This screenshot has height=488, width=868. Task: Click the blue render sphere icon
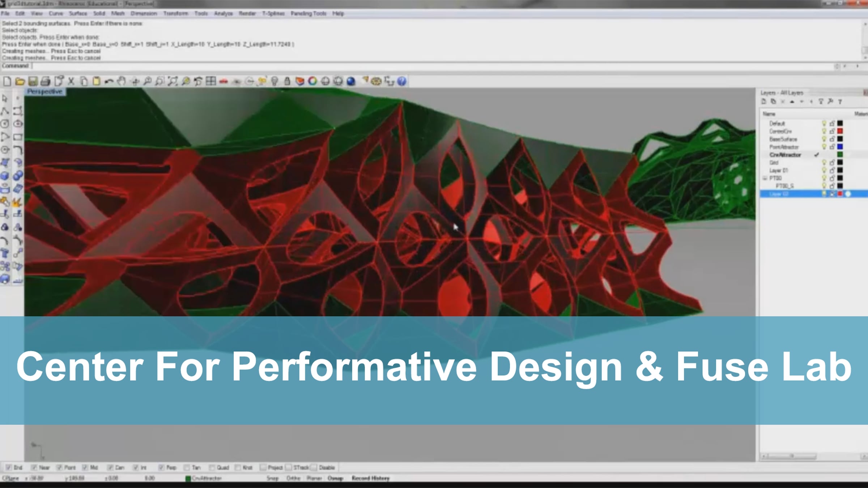[x=351, y=81]
